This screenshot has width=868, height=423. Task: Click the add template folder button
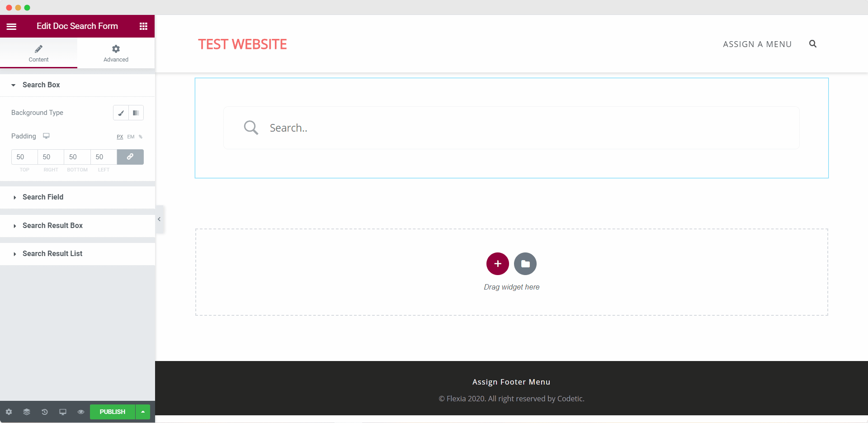coord(525,264)
